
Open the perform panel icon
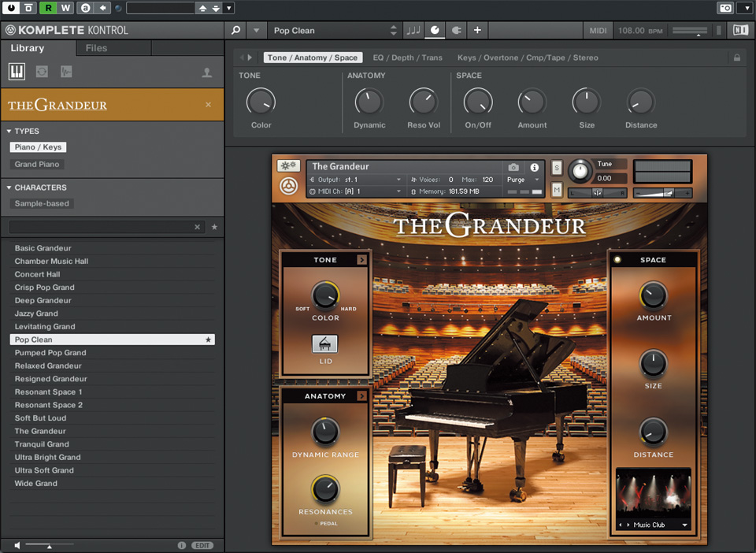(x=456, y=31)
